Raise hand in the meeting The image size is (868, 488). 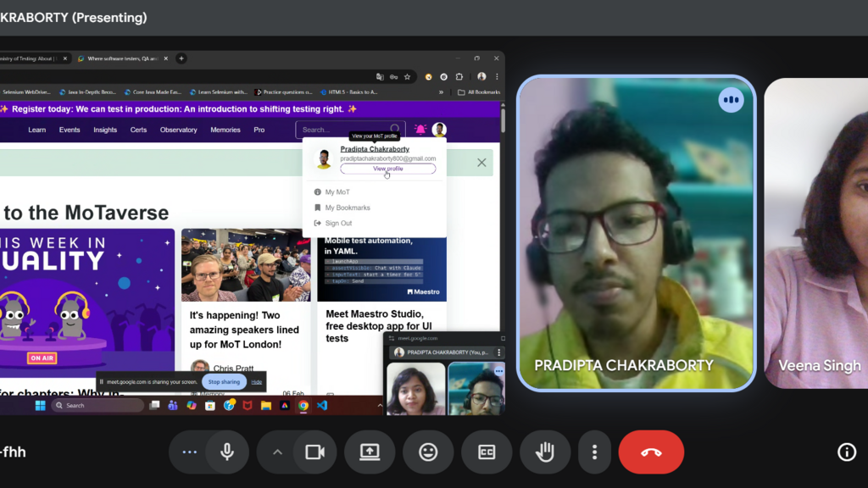coord(544,452)
